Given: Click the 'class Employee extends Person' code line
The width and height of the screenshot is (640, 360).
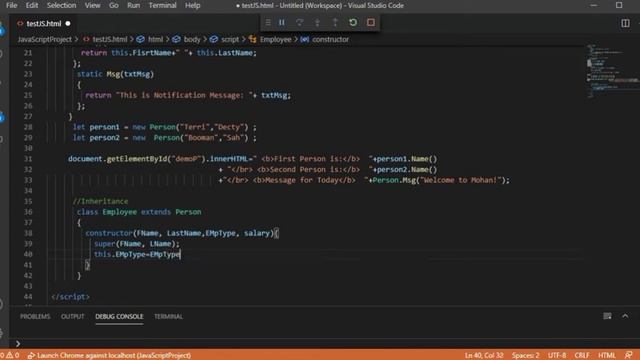Looking at the screenshot, I should click(139, 212).
